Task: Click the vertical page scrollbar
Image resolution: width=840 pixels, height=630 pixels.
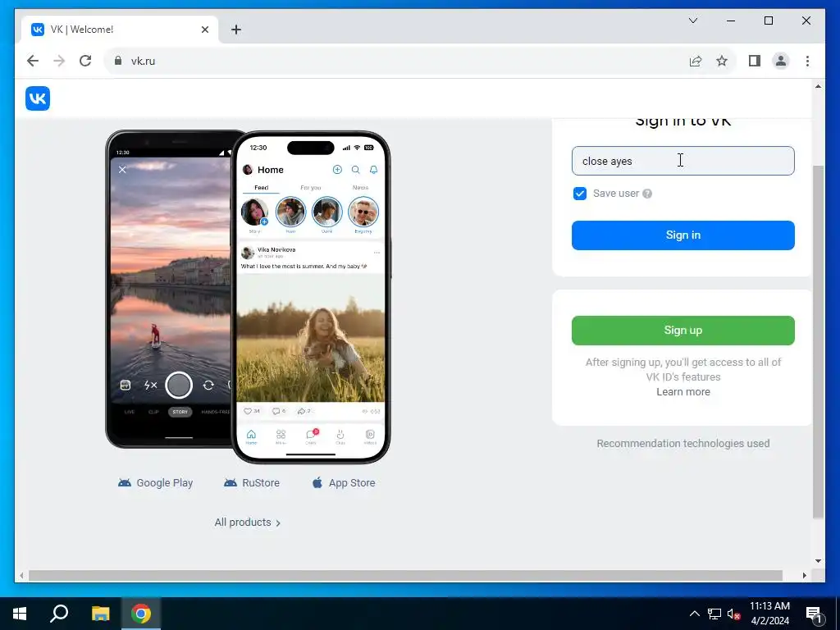Action: click(x=818, y=342)
